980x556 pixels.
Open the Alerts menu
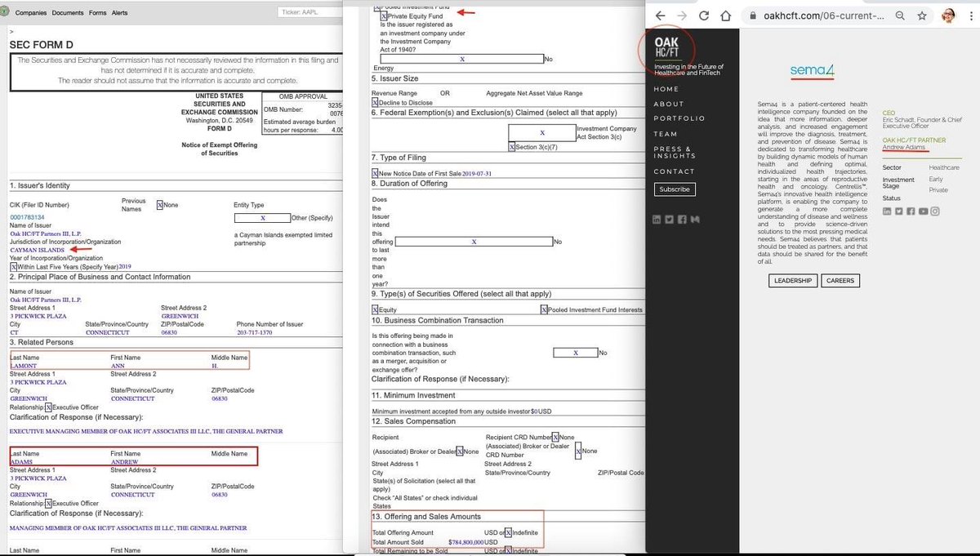tap(120, 13)
